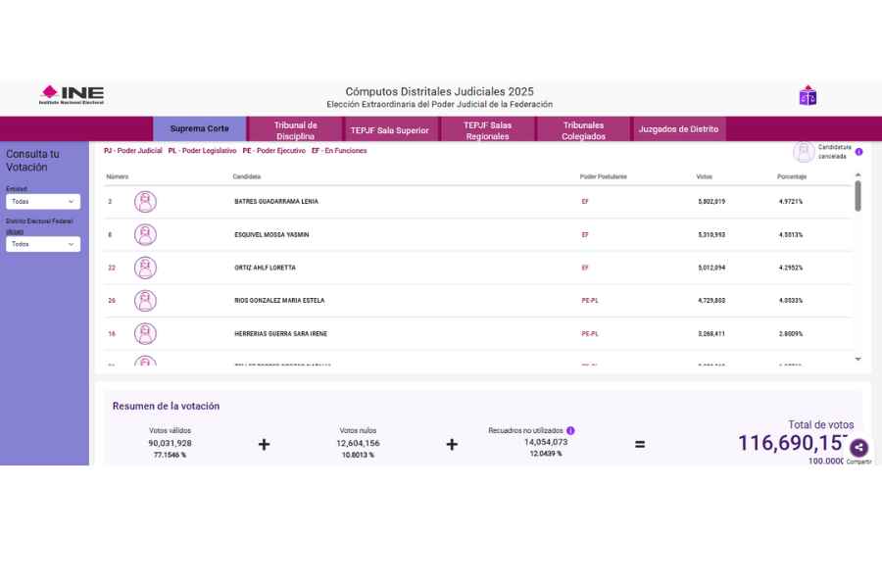This screenshot has height=588, width=882.
Task: Click the Votos válidos value 90,031,928
Action: tap(170, 443)
